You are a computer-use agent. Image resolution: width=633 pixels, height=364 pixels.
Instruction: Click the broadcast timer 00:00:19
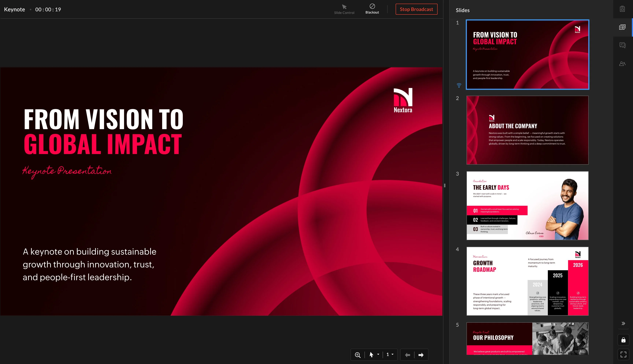48,10
